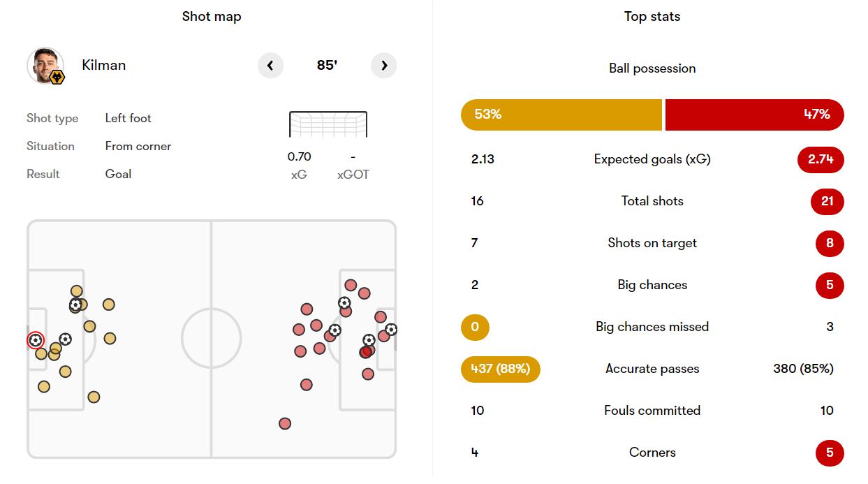Select the lowest red shot dot on pitch

point(284,423)
